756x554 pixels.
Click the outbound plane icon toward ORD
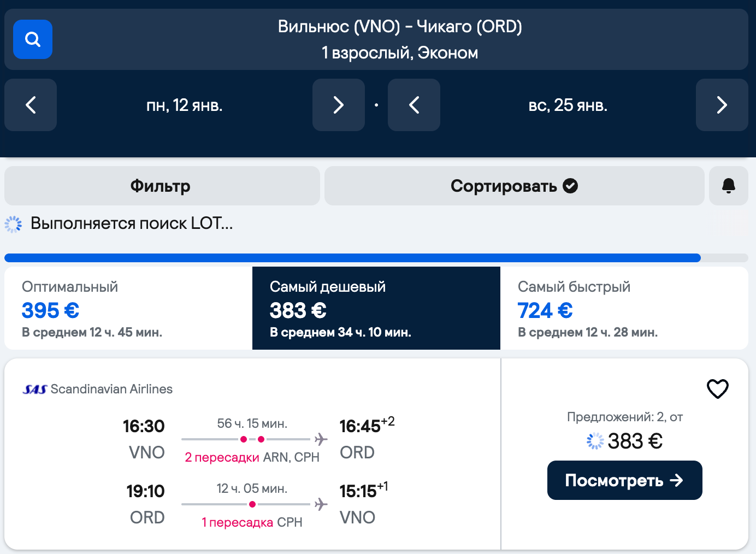tap(321, 439)
